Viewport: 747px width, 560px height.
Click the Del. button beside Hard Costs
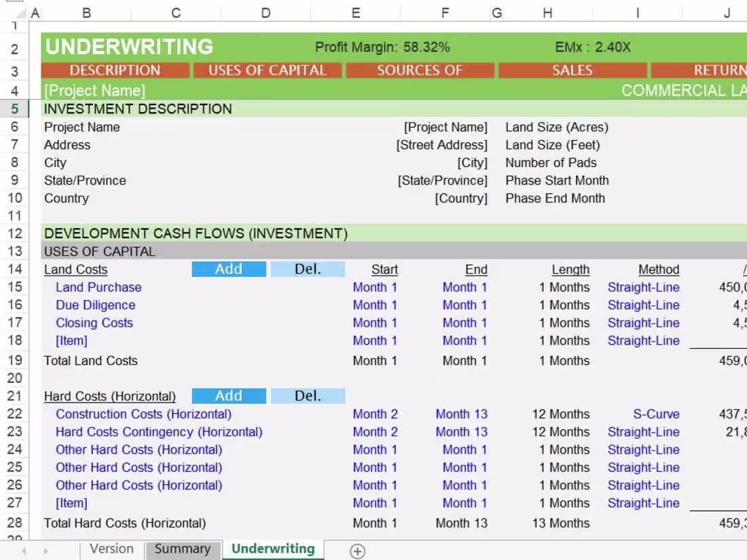pos(308,396)
